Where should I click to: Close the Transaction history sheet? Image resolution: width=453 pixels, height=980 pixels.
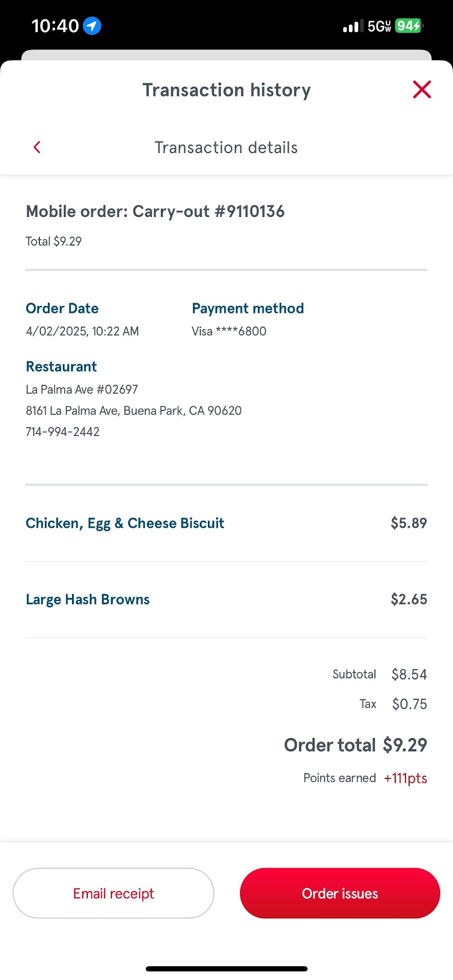coord(422,89)
